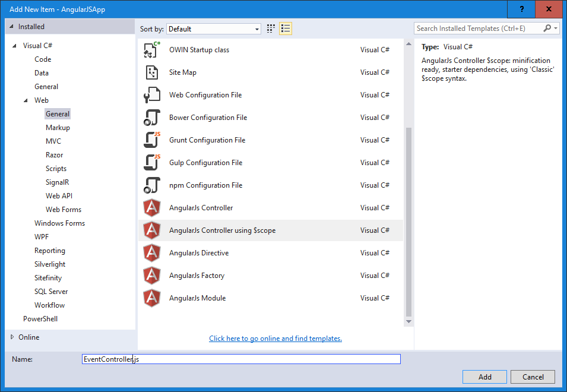Screen dimensions: 567x392
Task: Click template list scroll up arrow
Action: 408,44
